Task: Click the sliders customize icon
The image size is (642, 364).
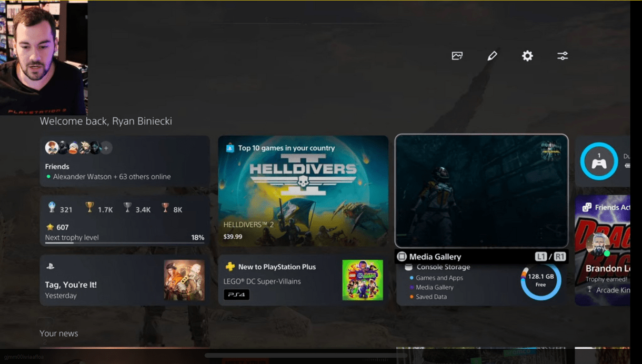Action: click(563, 56)
